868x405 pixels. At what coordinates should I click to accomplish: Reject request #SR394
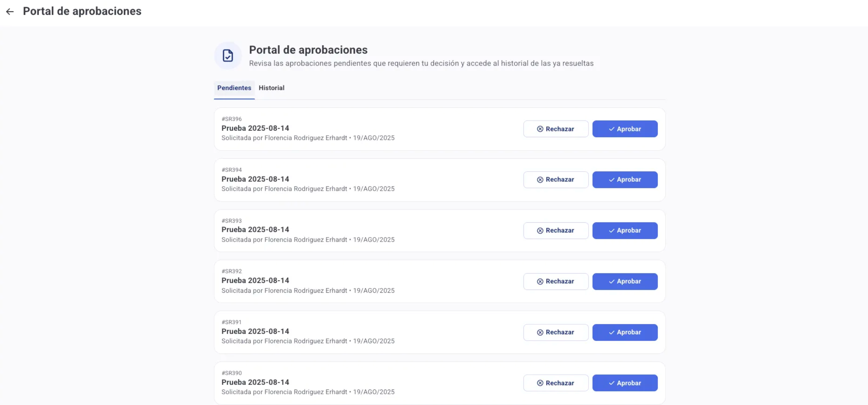point(556,179)
